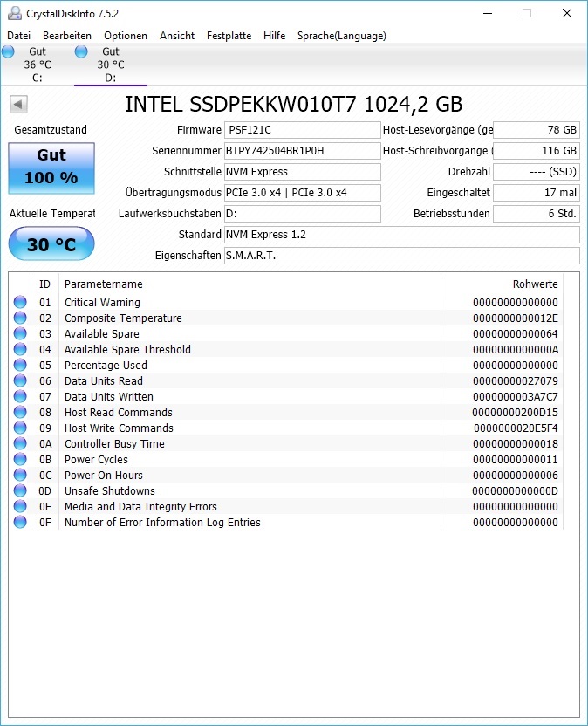Close the CrystalDiskInfo window
The width and height of the screenshot is (588, 726).
(567, 13)
